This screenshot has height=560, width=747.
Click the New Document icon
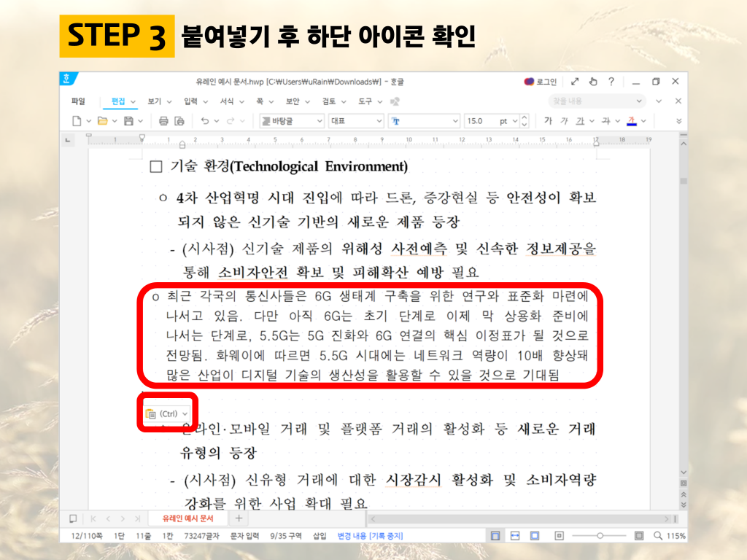click(x=77, y=121)
